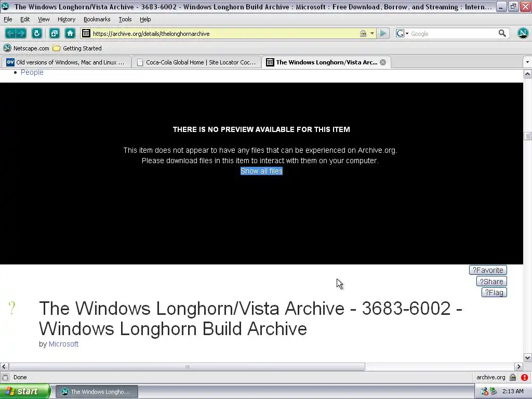Click the Netscape throbber logo

point(523,33)
